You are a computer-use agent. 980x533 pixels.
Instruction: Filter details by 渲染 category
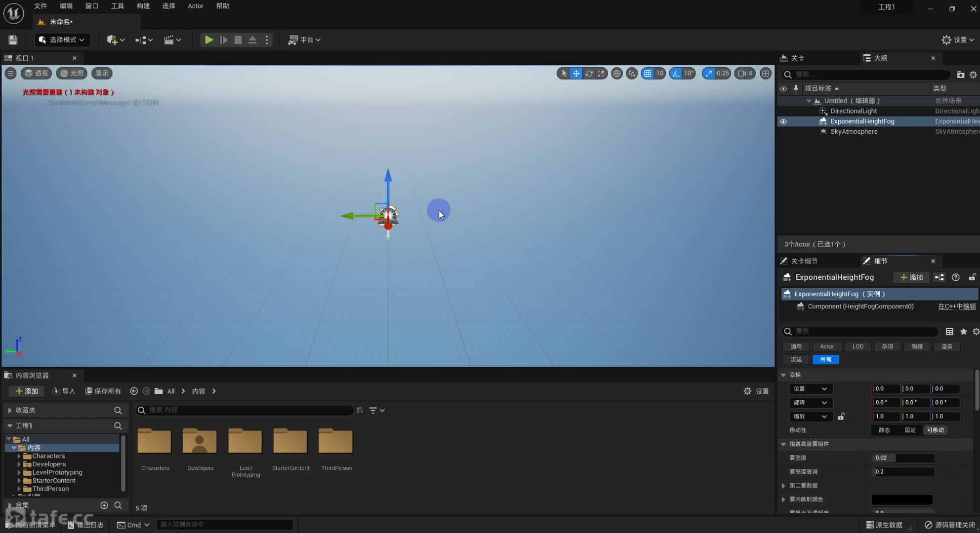coord(946,346)
